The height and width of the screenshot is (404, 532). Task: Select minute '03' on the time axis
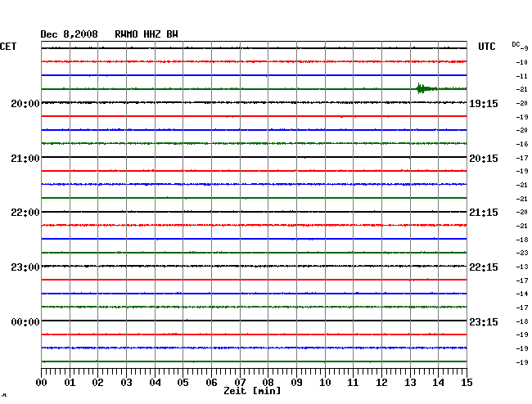[x=126, y=383]
